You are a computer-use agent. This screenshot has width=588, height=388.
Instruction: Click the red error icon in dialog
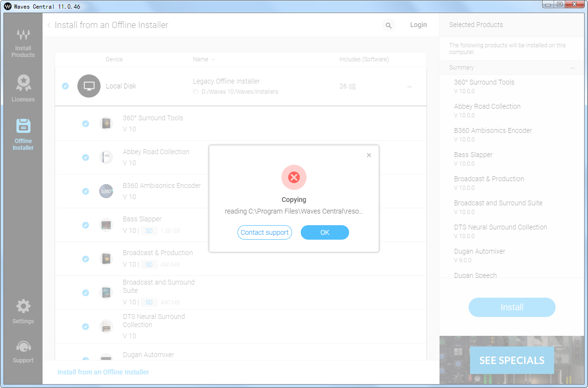[294, 177]
